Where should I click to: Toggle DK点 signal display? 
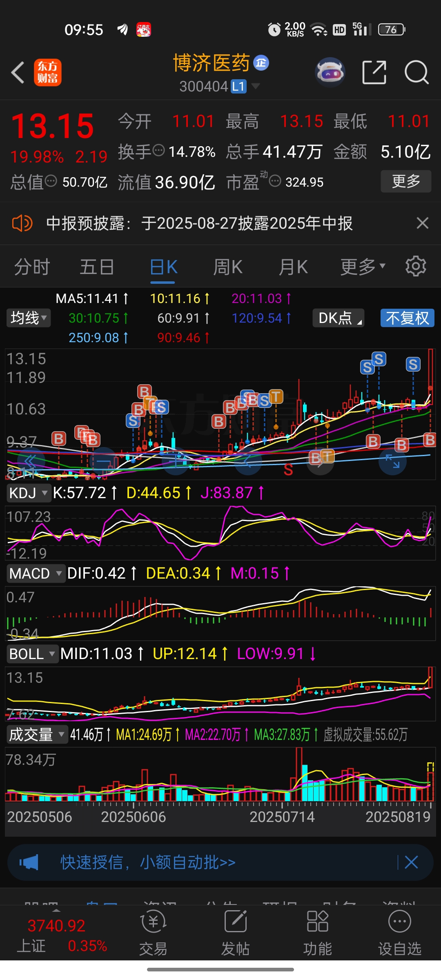[338, 318]
